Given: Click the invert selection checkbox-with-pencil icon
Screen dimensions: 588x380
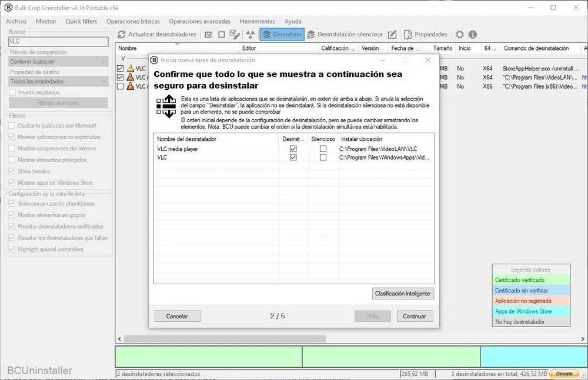Looking at the screenshot, I should tap(235, 35).
